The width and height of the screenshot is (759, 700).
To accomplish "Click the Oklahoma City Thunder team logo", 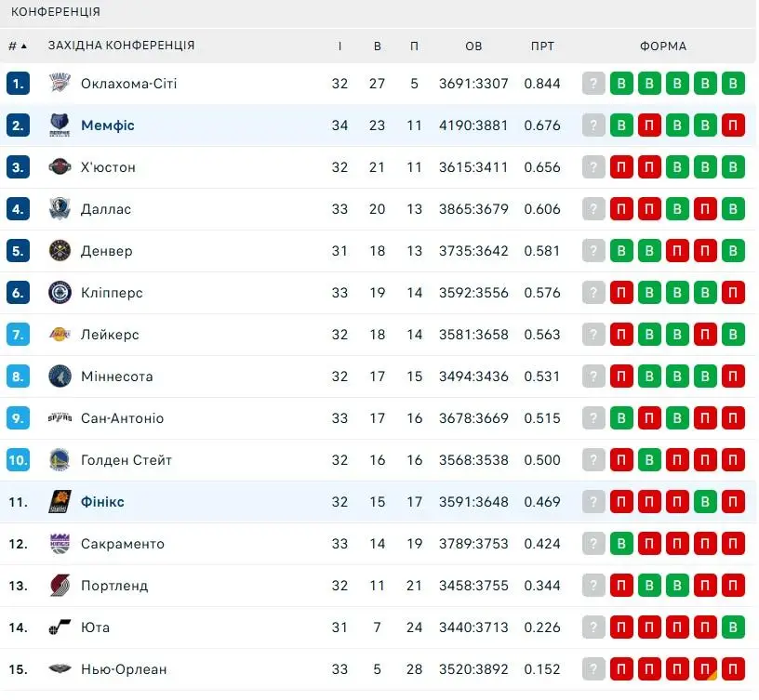I will [x=60, y=84].
